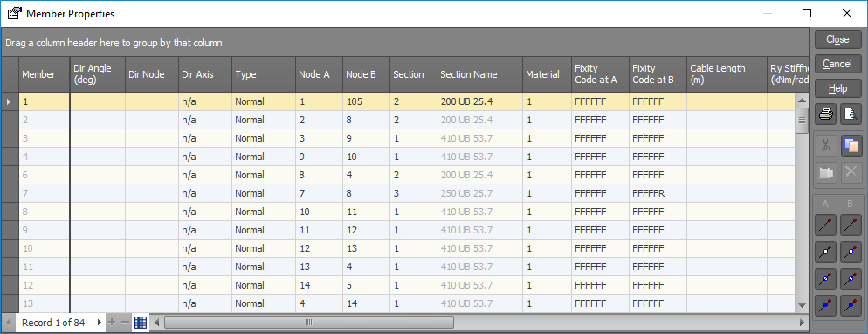Click Member cell number 6
The image size is (868, 334).
45,175
